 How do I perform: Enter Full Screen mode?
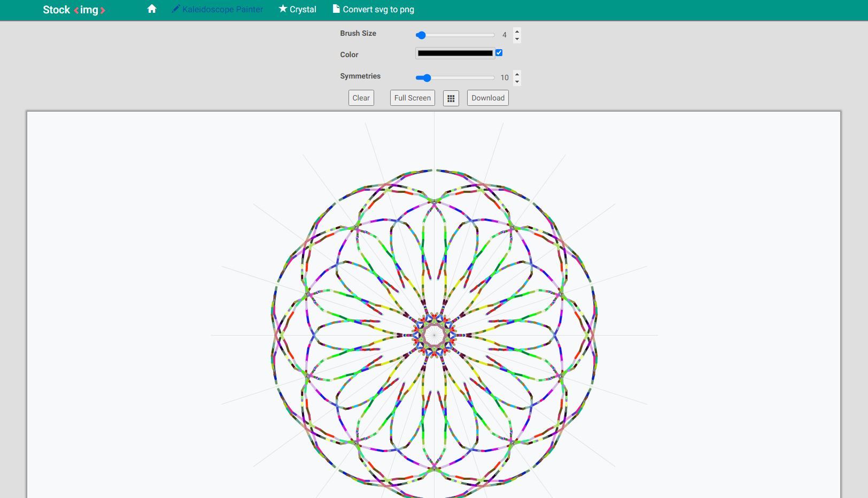412,98
